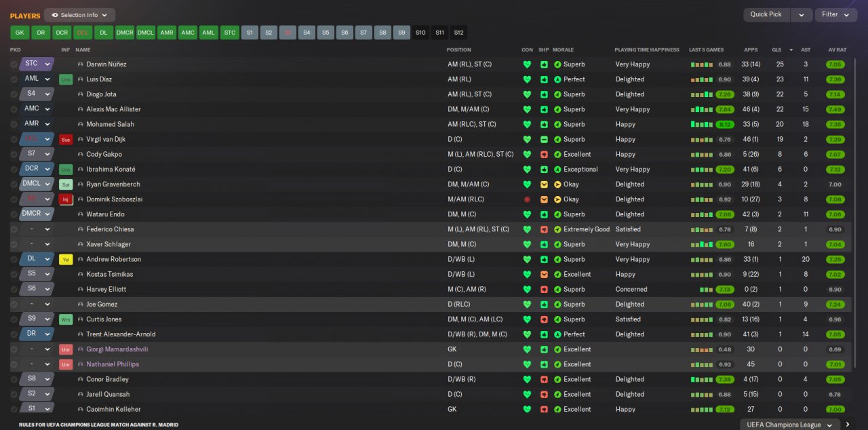Open the Selection Info dropdown
Screen dimensions: 868x430
pos(80,15)
